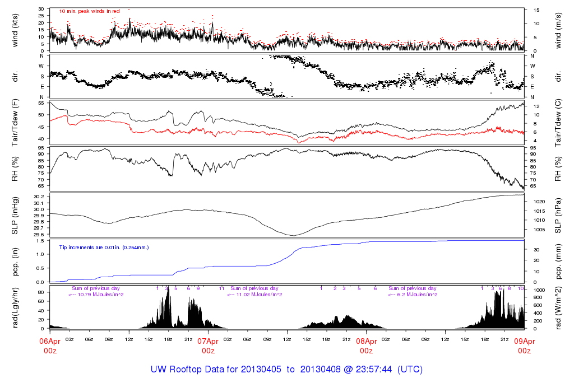Click the "30.2" tick on the SLP axis
This screenshot has height=392, width=574.
coord(39,197)
